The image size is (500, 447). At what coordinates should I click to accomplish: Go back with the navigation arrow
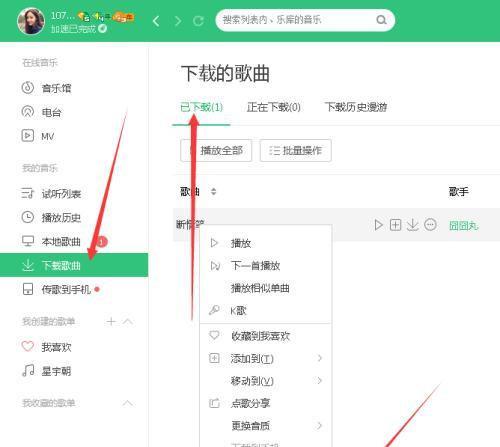(x=156, y=21)
